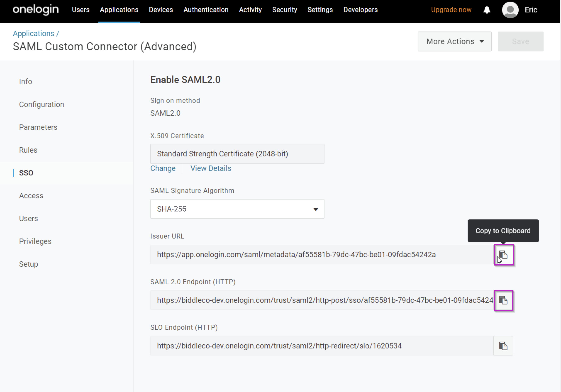Click the Change certificate link
The height and width of the screenshot is (392, 561).
click(x=163, y=168)
